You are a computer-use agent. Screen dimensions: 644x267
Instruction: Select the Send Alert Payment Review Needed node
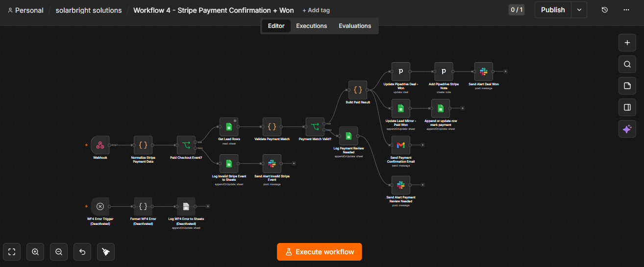point(401,185)
